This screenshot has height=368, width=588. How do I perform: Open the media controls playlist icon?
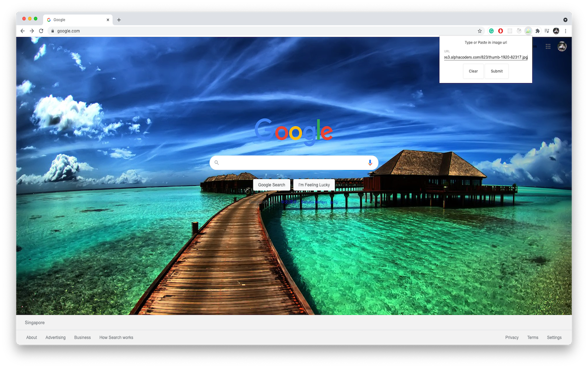click(547, 31)
